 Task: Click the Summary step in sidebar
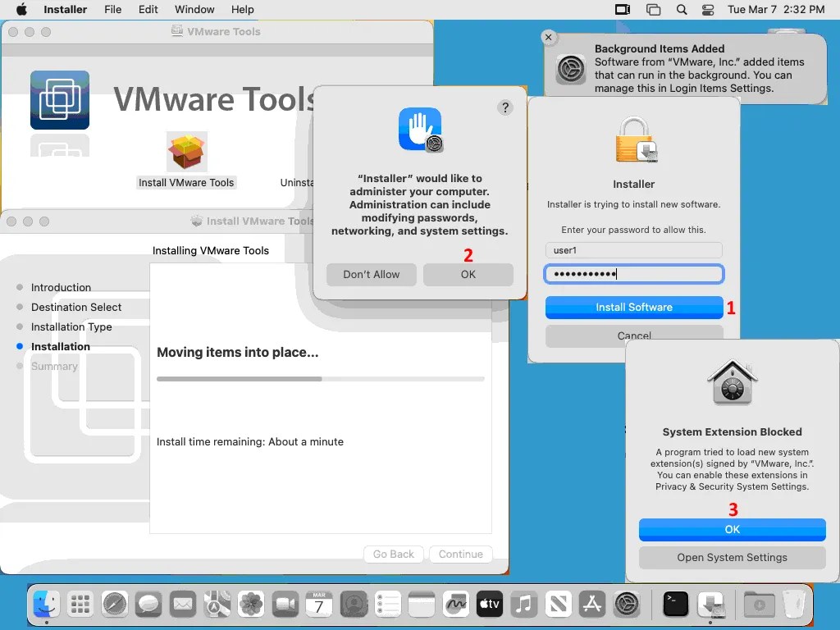coord(54,367)
